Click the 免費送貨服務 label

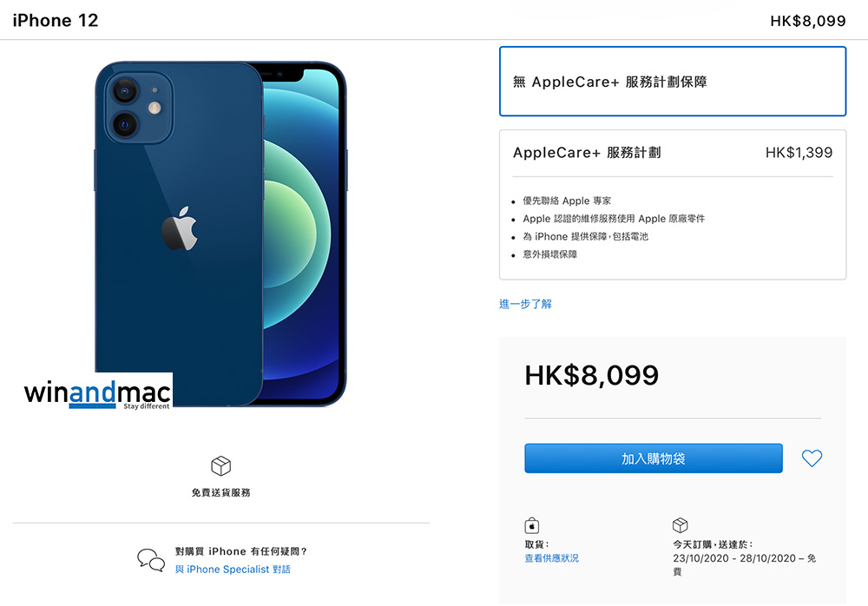220,492
